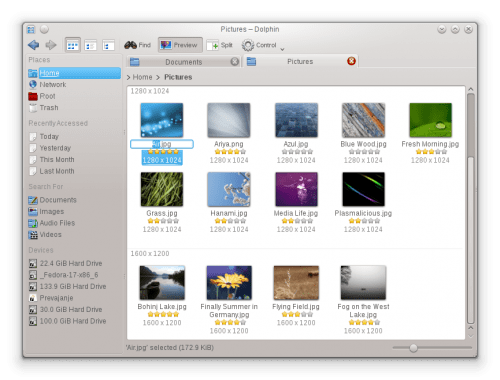This screenshot has width=500, height=380.
Task: Set the star rating for Blue Wood.jpg
Action: pos(363,152)
